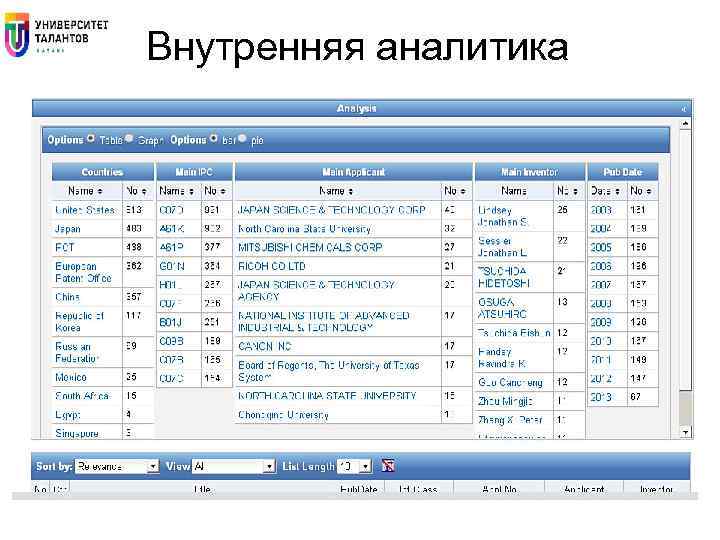Open the Singapore country link
Viewport: 720px width, 540px height.
tap(77, 433)
